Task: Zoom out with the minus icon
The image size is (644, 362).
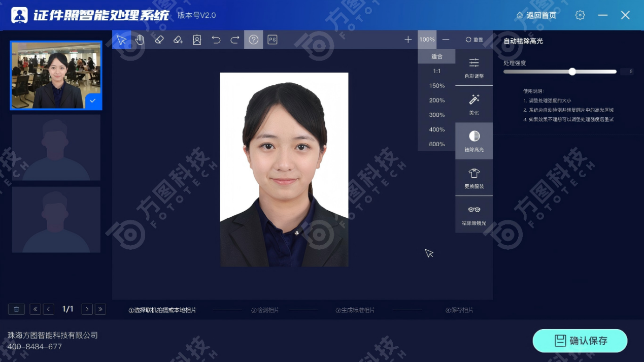Action: tap(446, 40)
